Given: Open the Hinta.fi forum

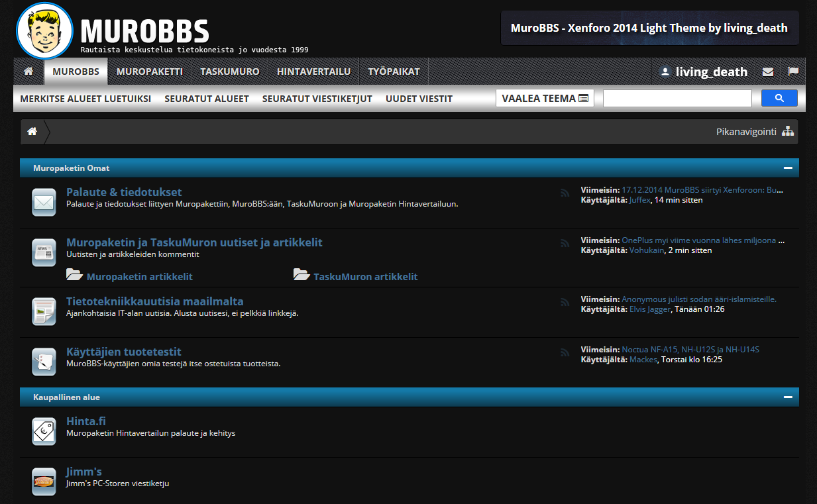Looking at the screenshot, I should (x=86, y=421).
